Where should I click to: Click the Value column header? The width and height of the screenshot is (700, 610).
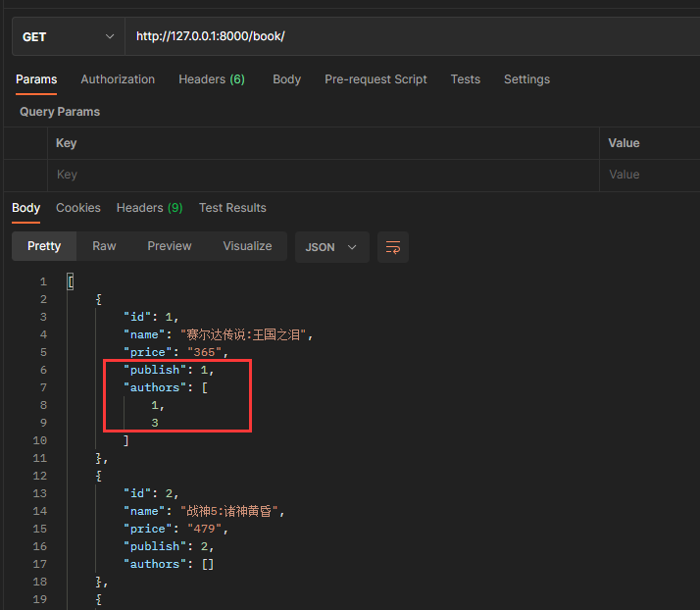625,143
